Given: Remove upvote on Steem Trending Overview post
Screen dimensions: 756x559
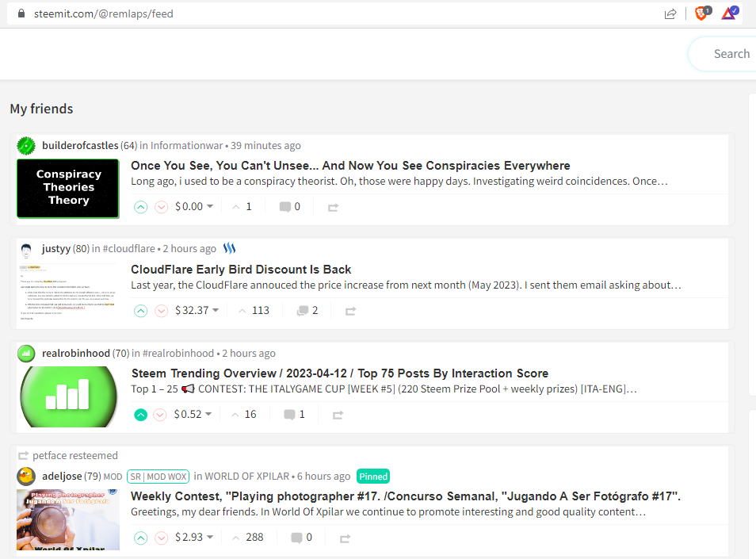Looking at the screenshot, I should point(140,415).
